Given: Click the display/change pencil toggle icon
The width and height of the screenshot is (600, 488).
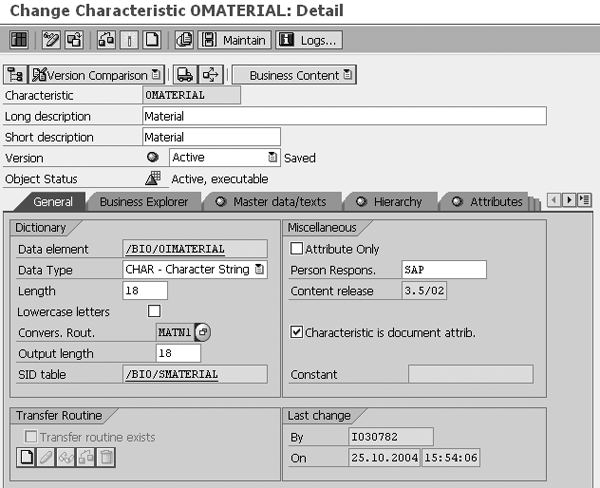Looking at the screenshot, I should click(51, 40).
